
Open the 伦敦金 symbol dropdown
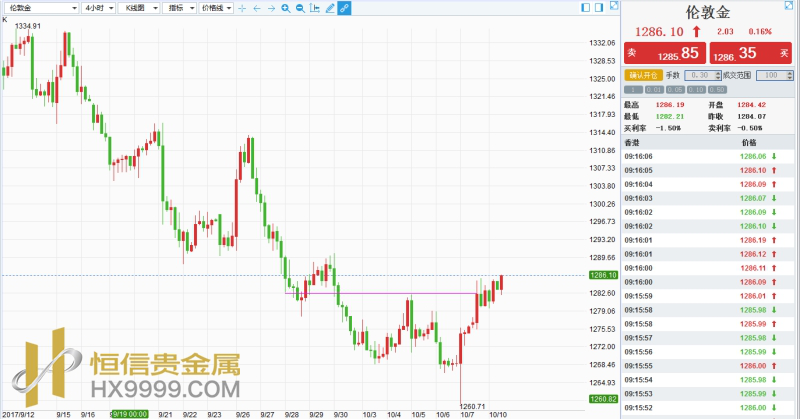[40, 8]
